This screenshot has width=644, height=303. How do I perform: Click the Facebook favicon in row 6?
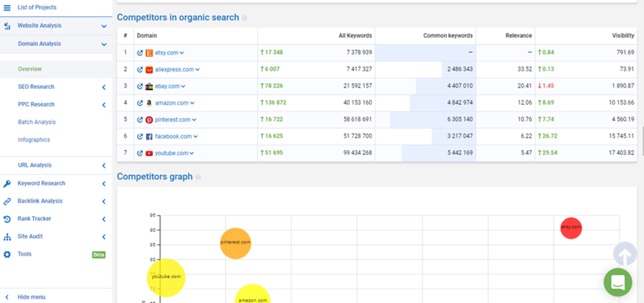149,136
